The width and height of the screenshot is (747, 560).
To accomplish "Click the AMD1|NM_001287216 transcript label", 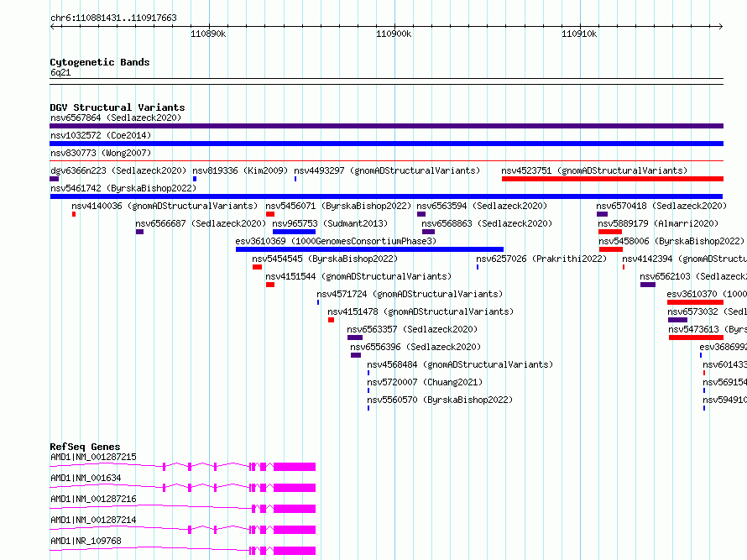I will 93,499.
